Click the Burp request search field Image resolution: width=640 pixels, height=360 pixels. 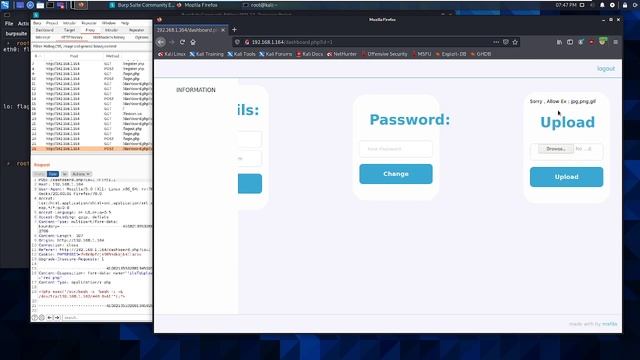(x=107, y=318)
